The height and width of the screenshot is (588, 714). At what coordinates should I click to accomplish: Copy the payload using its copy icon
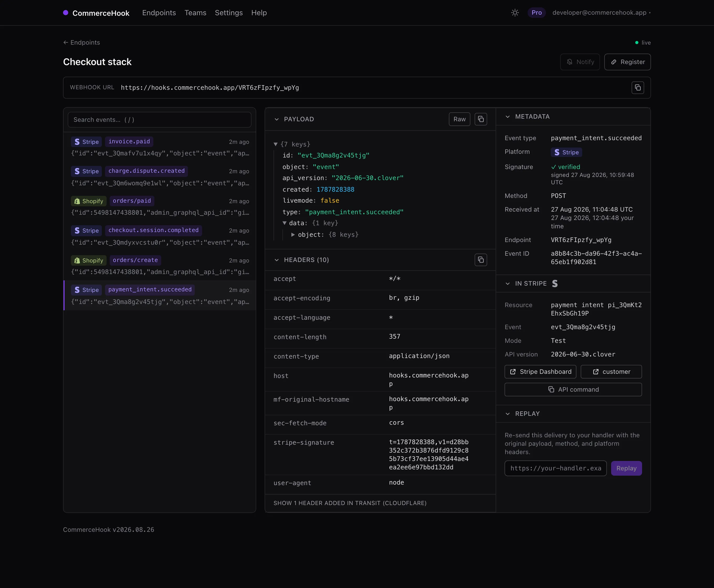point(481,119)
